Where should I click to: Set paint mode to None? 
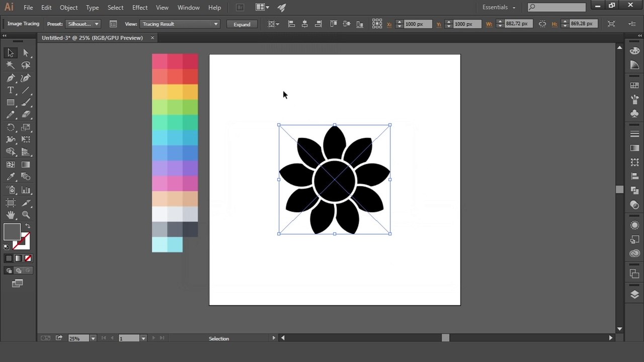pyautogui.click(x=28, y=258)
